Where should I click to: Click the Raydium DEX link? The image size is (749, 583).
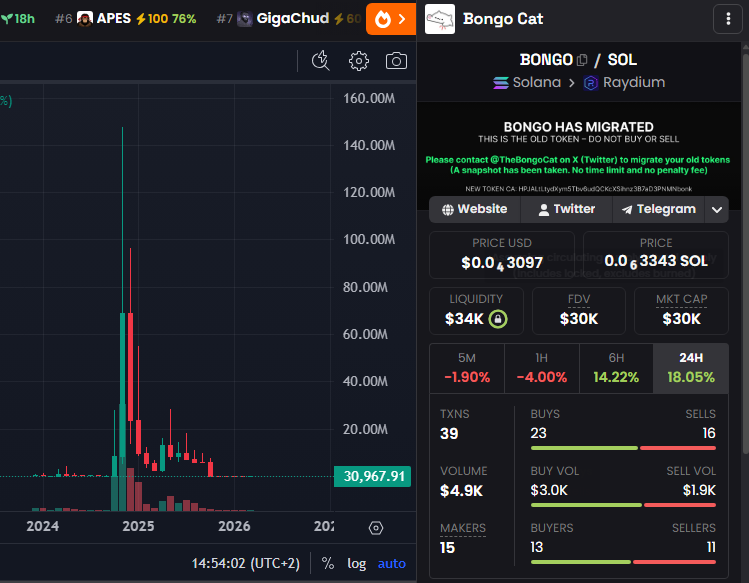(624, 83)
